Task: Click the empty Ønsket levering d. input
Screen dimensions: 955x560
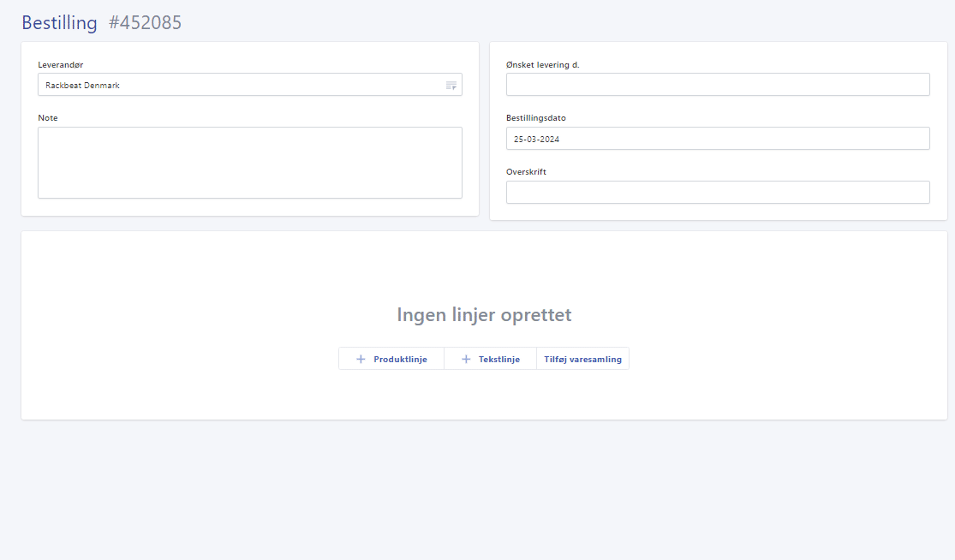Action: tap(718, 84)
